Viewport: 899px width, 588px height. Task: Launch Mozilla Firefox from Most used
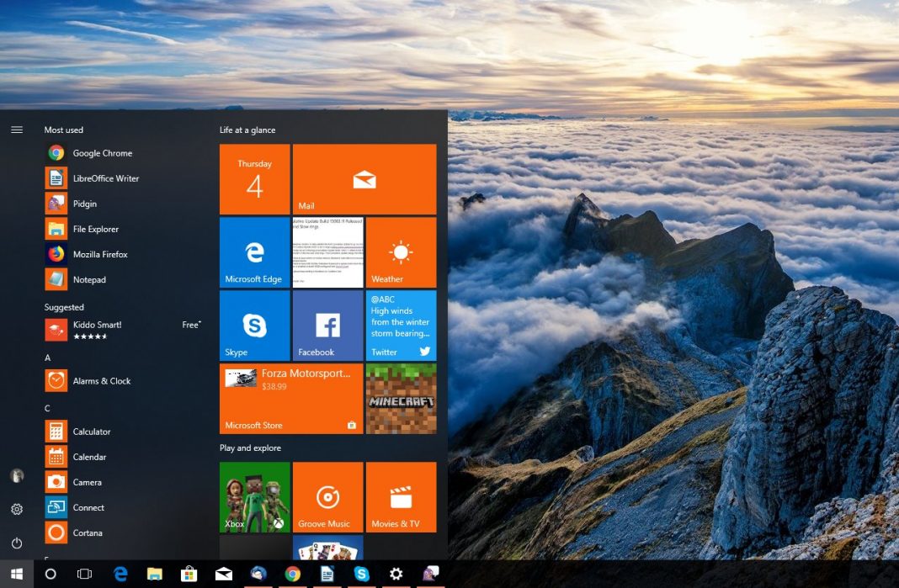[x=122, y=254]
